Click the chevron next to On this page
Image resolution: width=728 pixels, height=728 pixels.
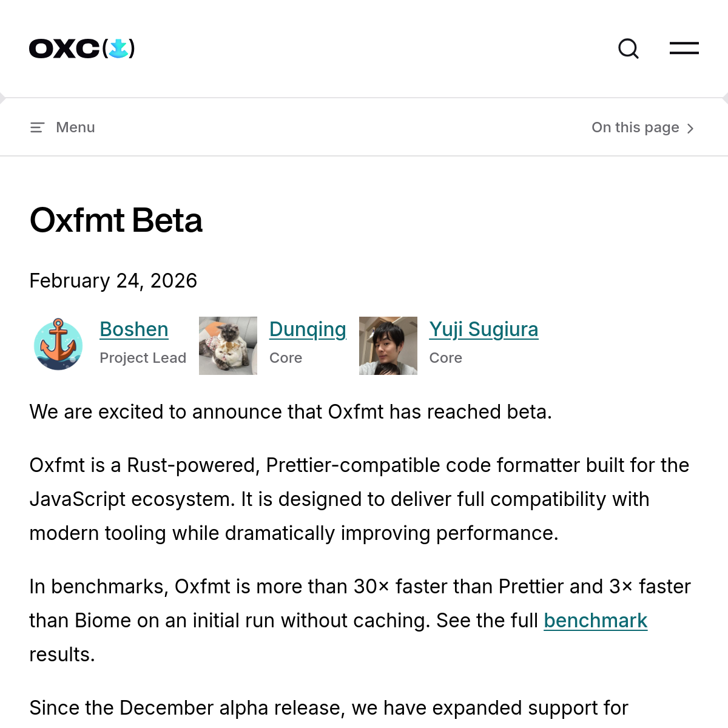[x=690, y=128]
